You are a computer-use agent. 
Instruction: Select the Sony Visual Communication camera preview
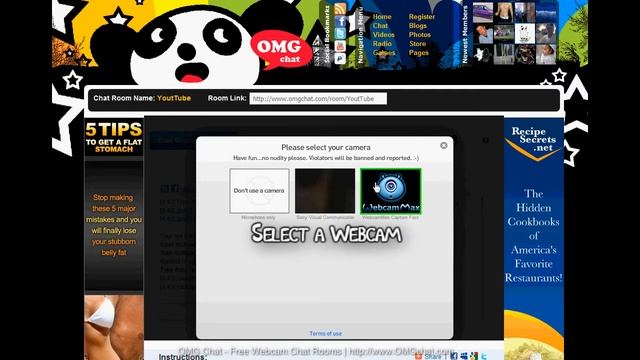click(x=325, y=191)
